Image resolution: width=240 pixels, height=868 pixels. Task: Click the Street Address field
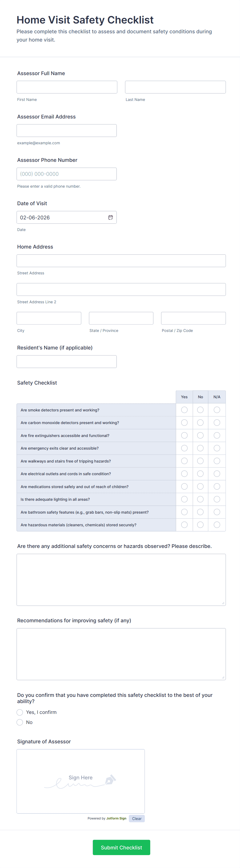coord(121,261)
